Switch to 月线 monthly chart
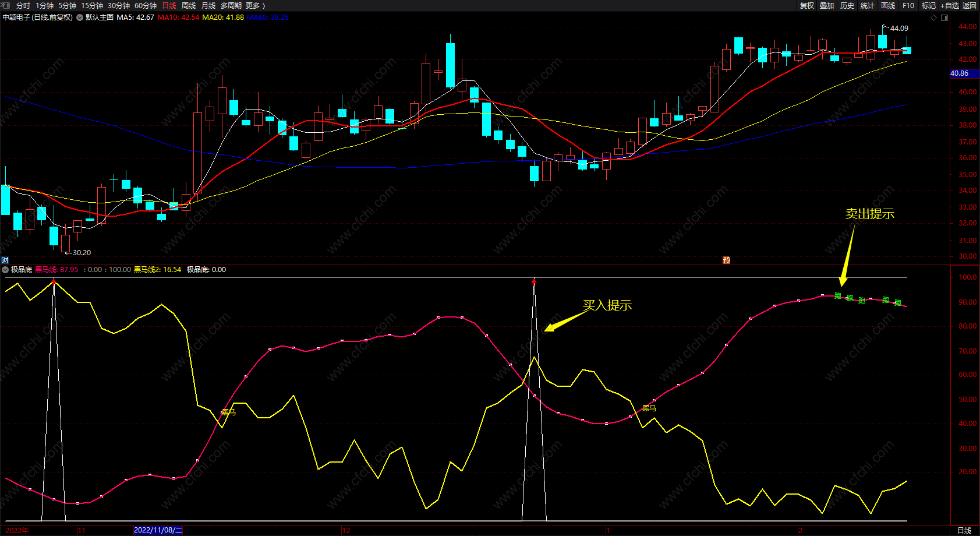 [x=208, y=5]
